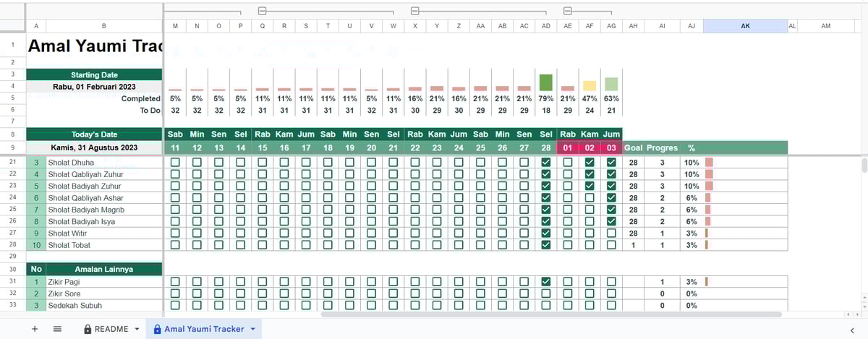Click the Progres column heading
The height and width of the screenshot is (339, 868).
click(662, 147)
